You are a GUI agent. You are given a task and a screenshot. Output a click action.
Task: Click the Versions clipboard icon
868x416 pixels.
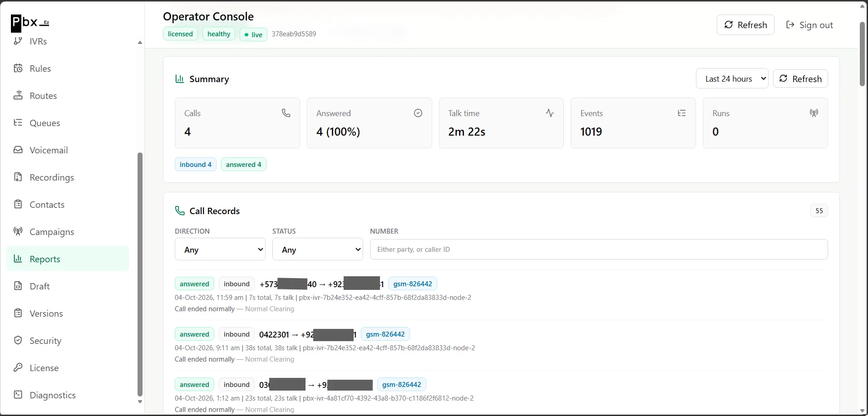[18, 313]
